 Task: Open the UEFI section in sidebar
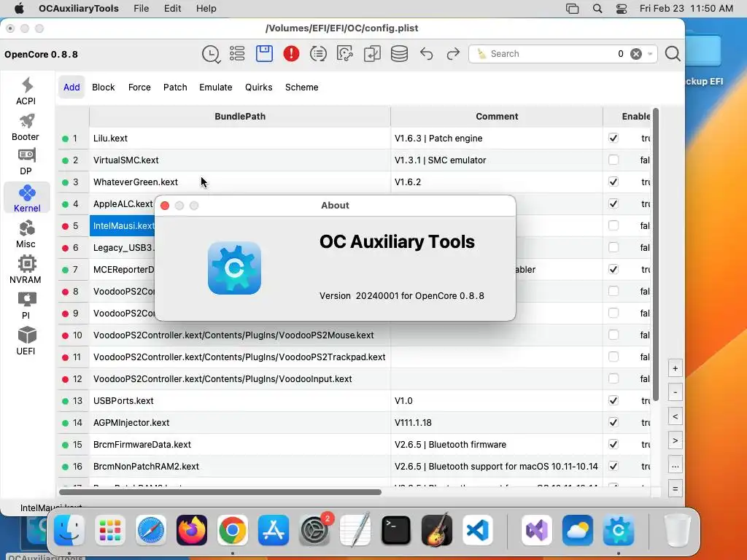26,341
